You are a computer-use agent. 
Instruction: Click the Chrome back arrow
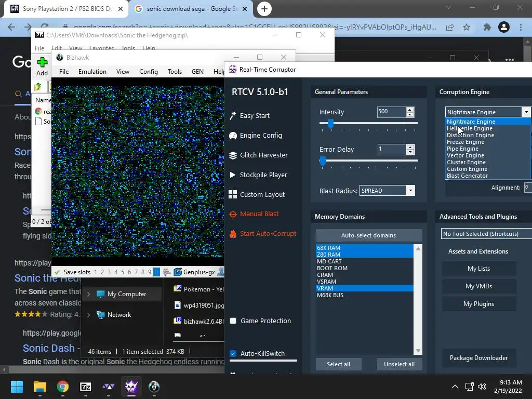pyautogui.click(x=11, y=27)
